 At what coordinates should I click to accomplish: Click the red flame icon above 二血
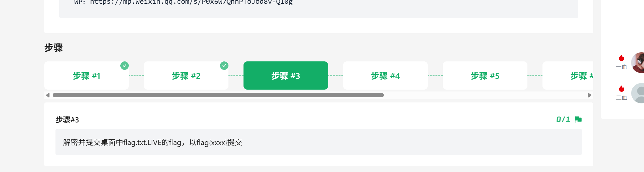[621, 89]
